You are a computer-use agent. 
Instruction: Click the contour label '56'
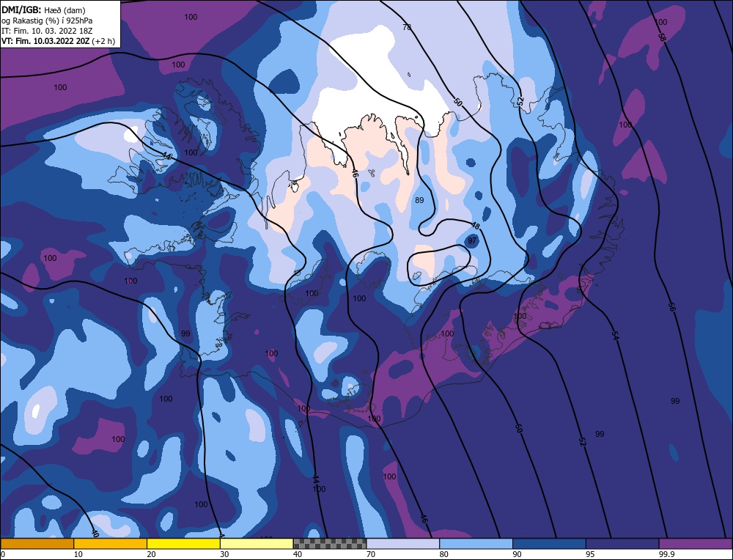click(x=671, y=307)
